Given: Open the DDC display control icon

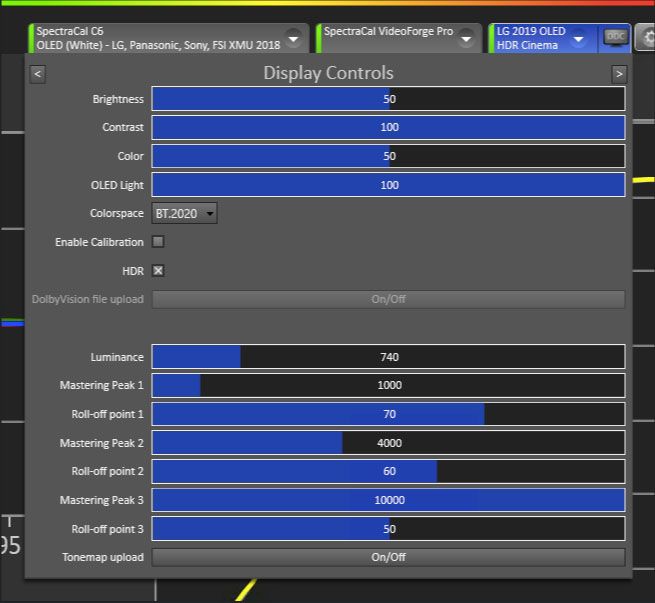Looking at the screenshot, I should (614, 37).
